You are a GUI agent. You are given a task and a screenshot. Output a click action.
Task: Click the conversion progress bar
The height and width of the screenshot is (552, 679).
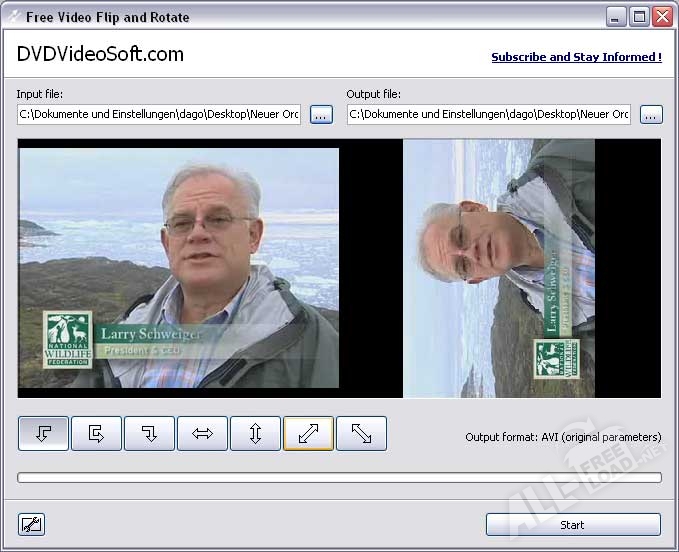[339, 478]
